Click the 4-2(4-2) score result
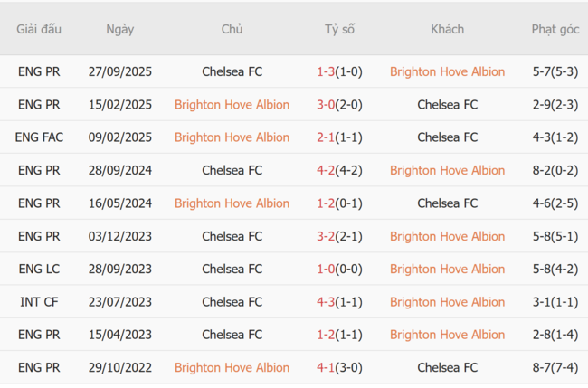 (339, 170)
